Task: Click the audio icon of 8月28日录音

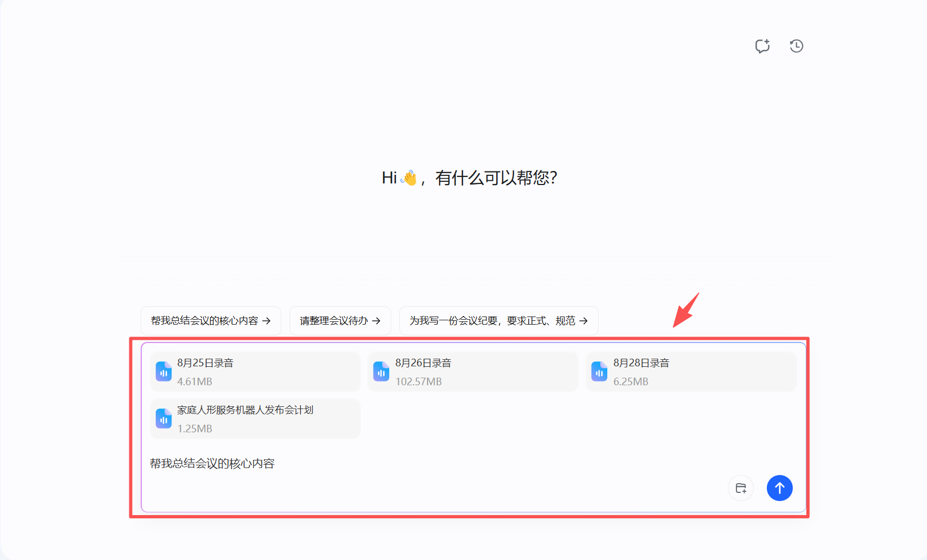Action: pyautogui.click(x=600, y=372)
